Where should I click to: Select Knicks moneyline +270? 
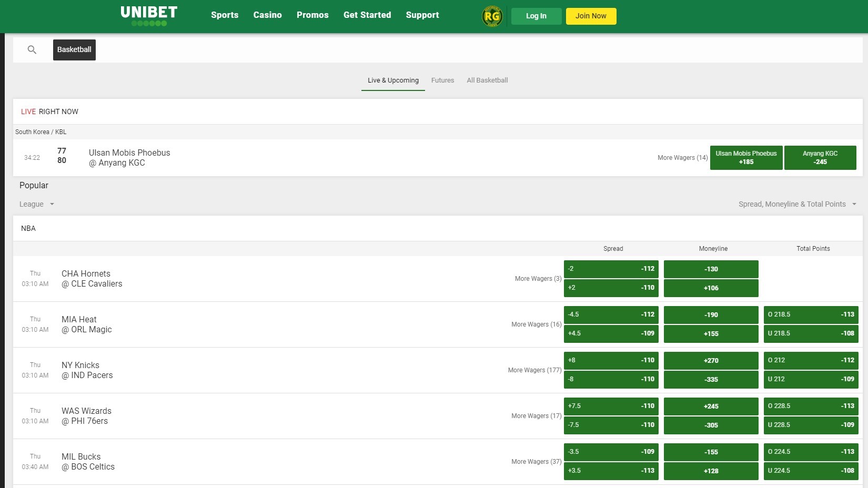[711, 360]
